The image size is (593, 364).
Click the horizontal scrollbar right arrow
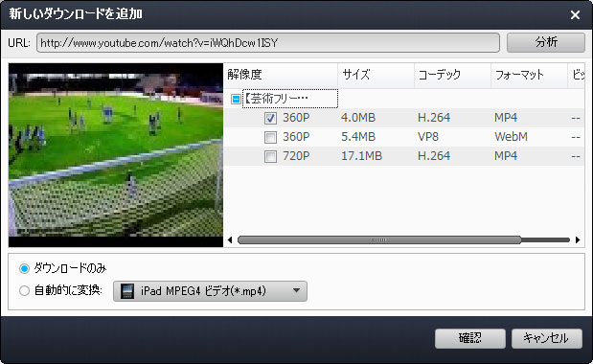pyautogui.click(x=578, y=239)
